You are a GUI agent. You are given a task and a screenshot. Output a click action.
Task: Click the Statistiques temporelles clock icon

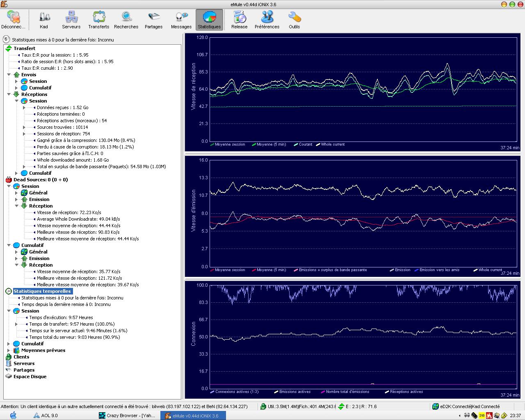9,291
